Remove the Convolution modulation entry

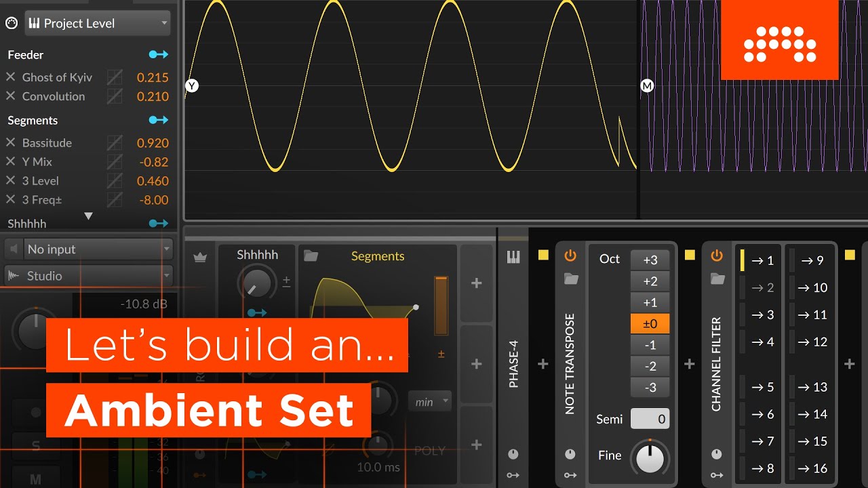pos(10,96)
